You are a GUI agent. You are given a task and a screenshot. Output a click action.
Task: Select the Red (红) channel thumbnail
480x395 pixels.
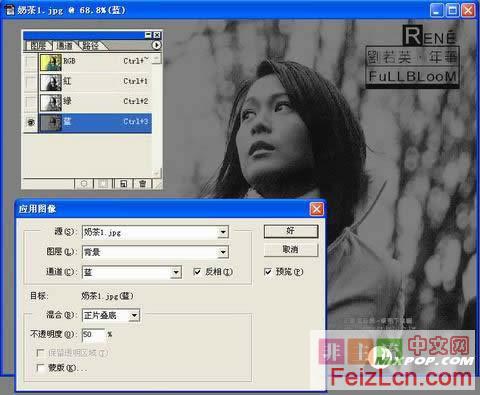pyautogui.click(x=51, y=82)
